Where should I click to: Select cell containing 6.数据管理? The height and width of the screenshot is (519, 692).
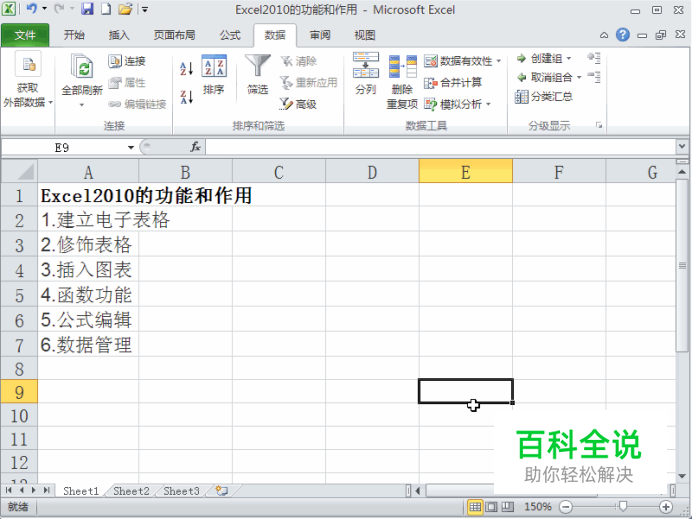(88, 345)
